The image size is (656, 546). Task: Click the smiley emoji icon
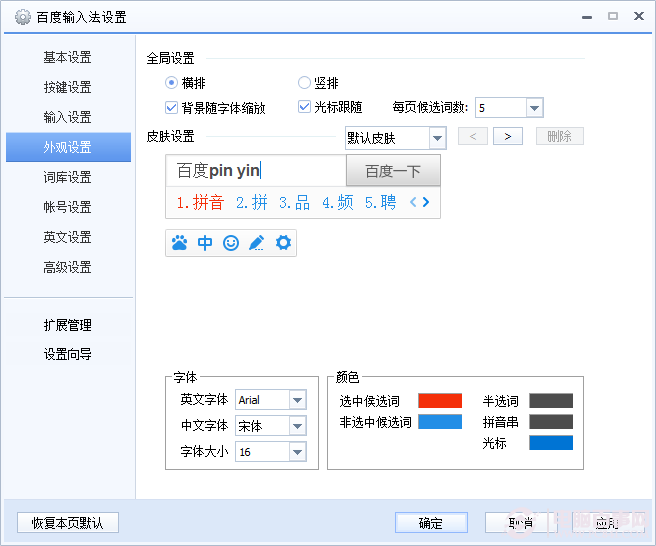(231, 243)
